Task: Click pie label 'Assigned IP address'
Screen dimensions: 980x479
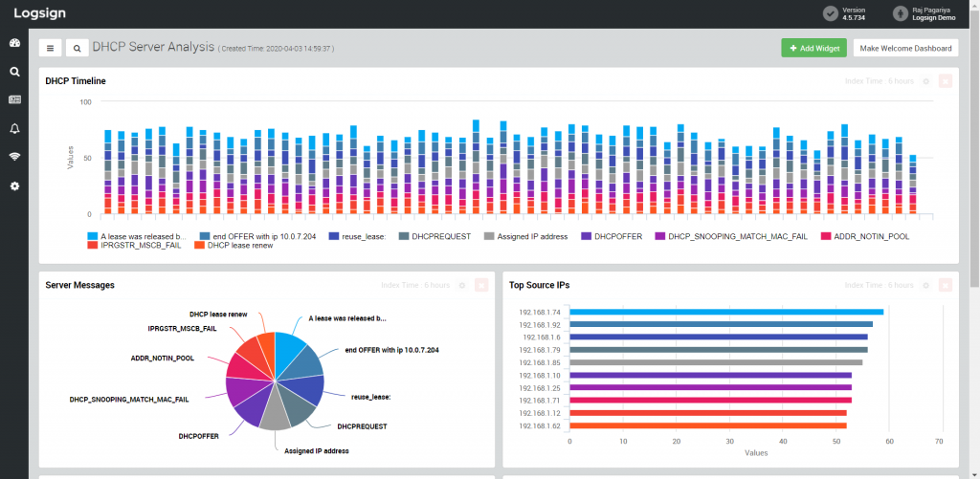Action: (316, 450)
